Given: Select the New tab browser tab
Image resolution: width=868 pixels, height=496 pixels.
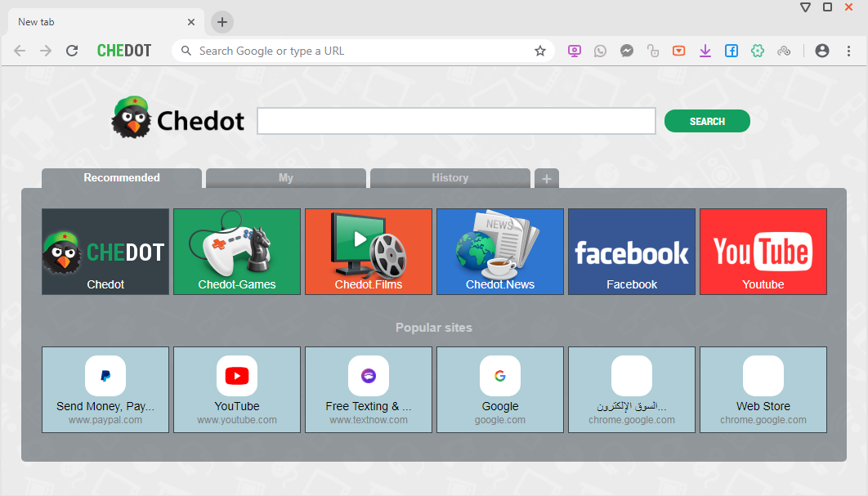Looking at the screenshot, I should click(105, 22).
